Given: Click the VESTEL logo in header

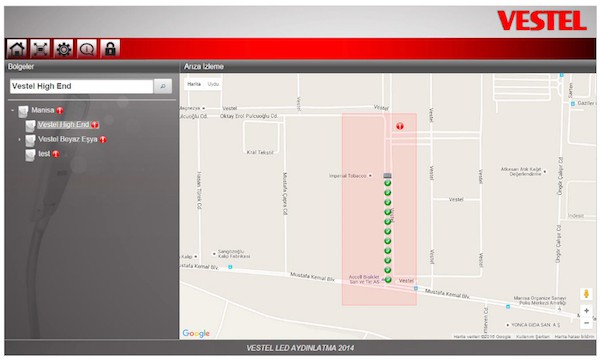Looking at the screenshot, I should [542, 21].
